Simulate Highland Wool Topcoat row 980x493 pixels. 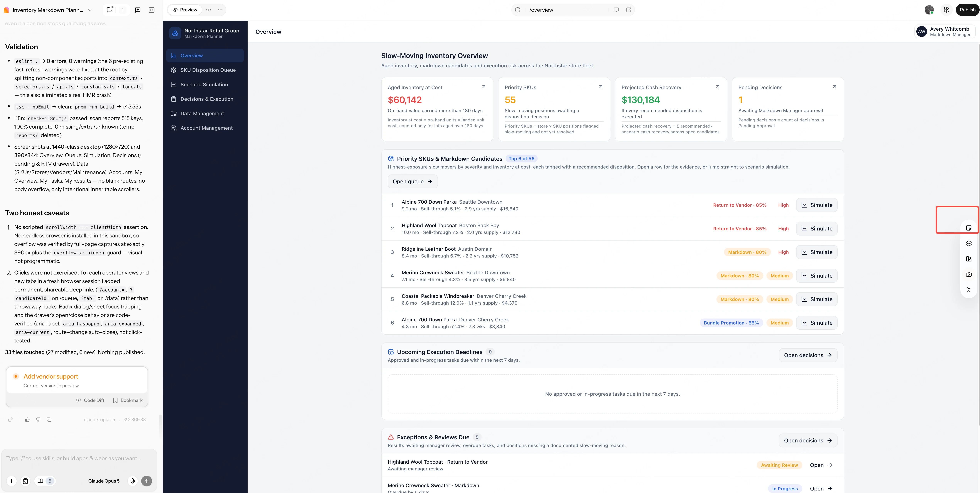[x=816, y=228]
